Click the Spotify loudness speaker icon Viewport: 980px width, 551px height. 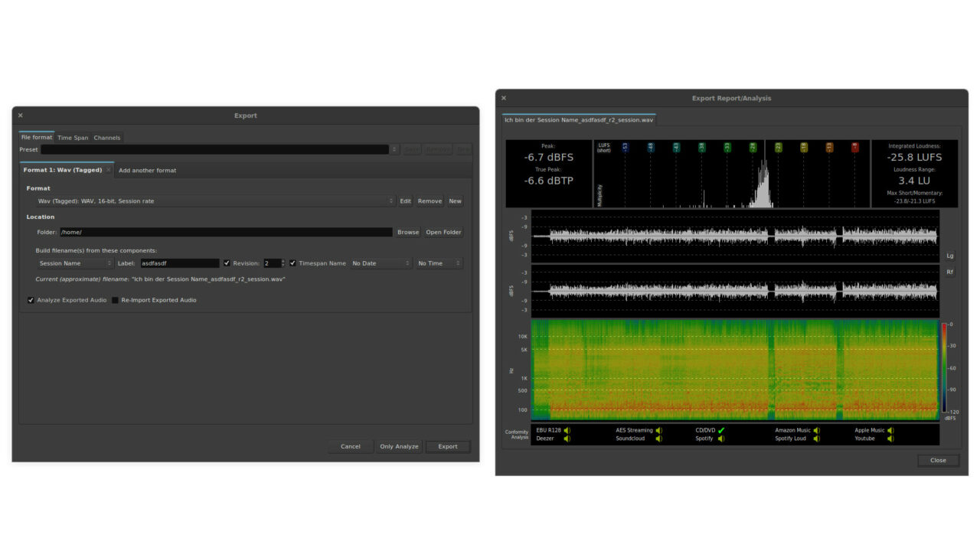[818, 440]
